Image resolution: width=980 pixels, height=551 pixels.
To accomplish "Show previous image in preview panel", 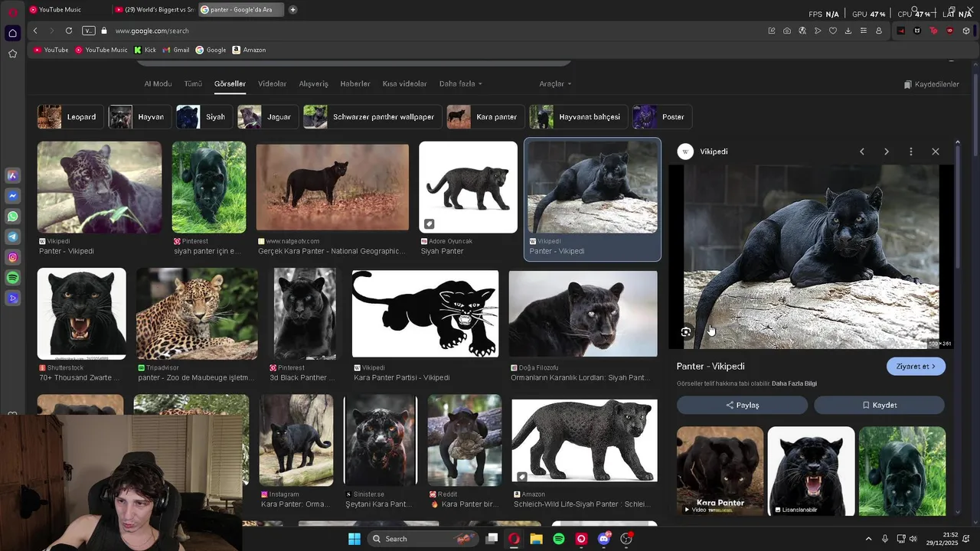I will click(x=862, y=152).
